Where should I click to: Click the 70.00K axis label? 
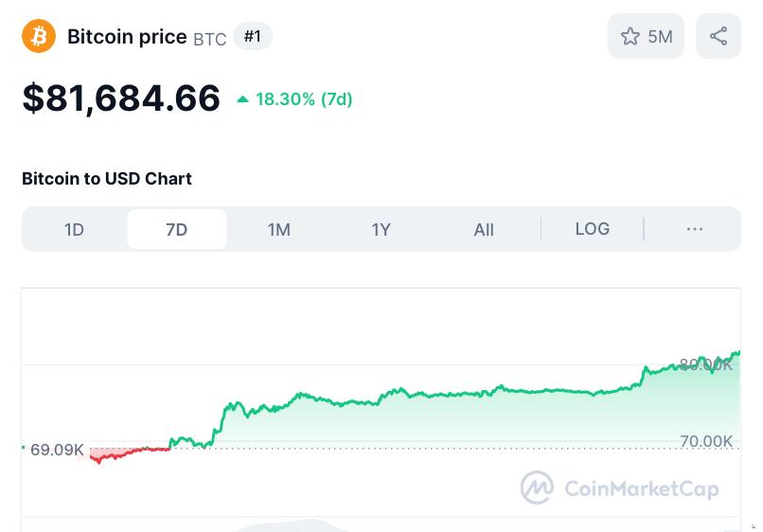point(706,441)
